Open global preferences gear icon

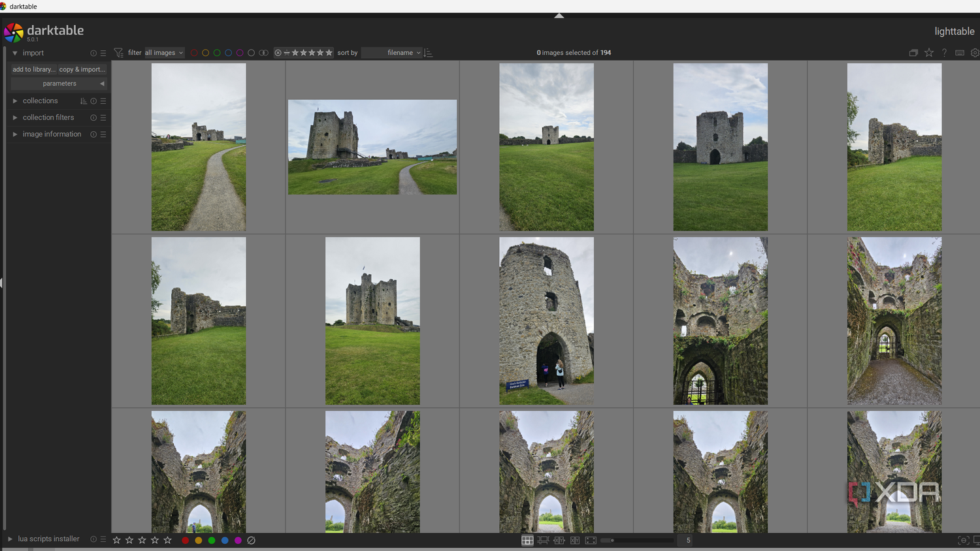coord(975,53)
